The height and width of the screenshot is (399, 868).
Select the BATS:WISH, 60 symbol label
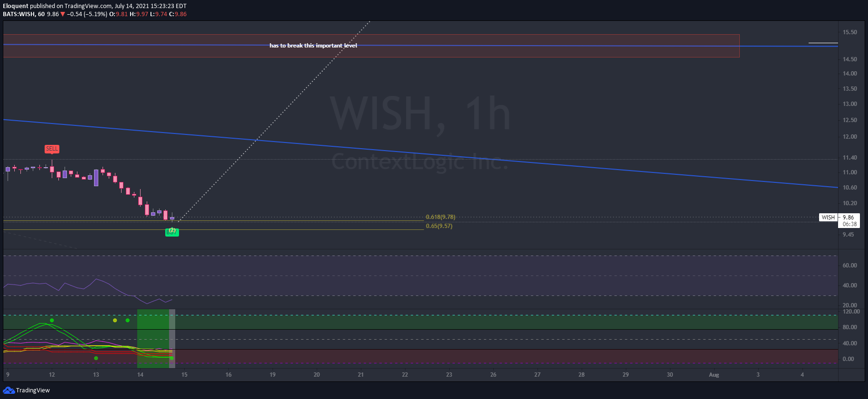(x=24, y=14)
